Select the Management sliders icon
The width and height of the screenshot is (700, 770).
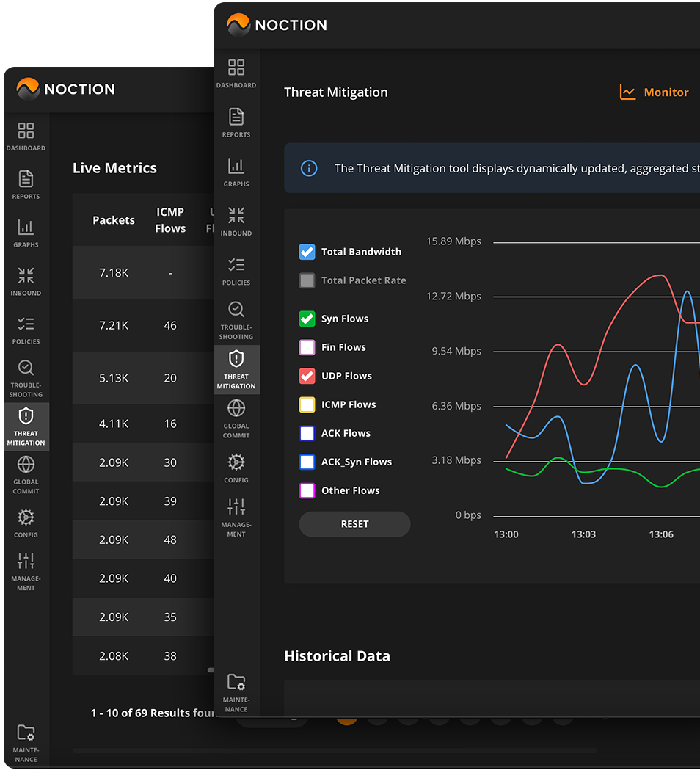click(236, 508)
